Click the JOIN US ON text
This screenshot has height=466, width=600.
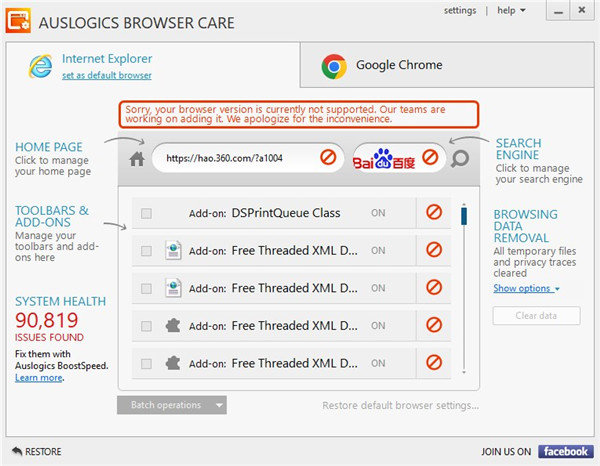pyautogui.click(x=506, y=452)
